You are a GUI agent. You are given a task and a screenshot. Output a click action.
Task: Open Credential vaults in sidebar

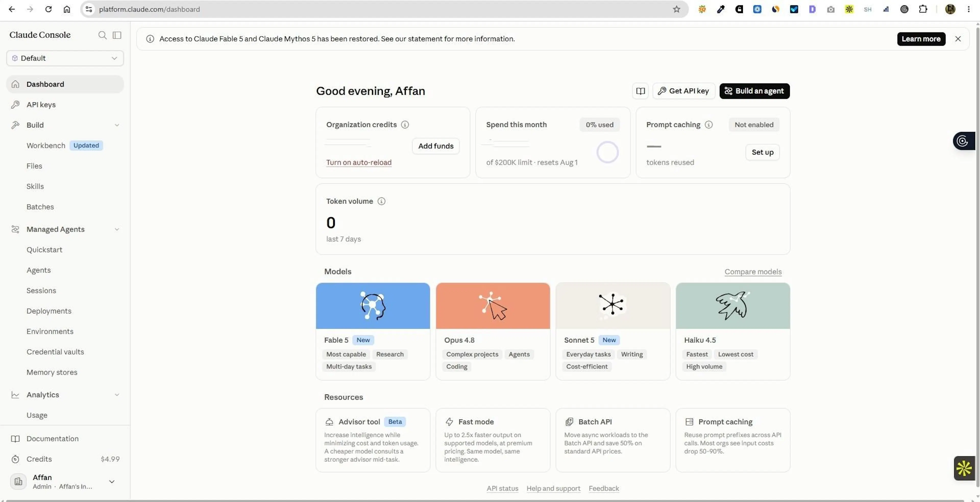(x=65, y=352)
